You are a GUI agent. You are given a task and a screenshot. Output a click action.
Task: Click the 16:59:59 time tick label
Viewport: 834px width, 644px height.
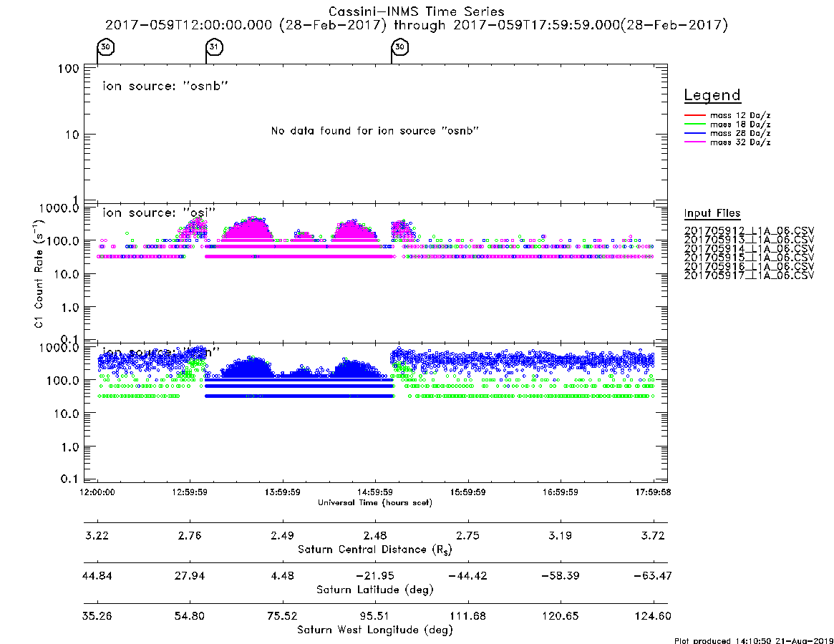(561, 492)
